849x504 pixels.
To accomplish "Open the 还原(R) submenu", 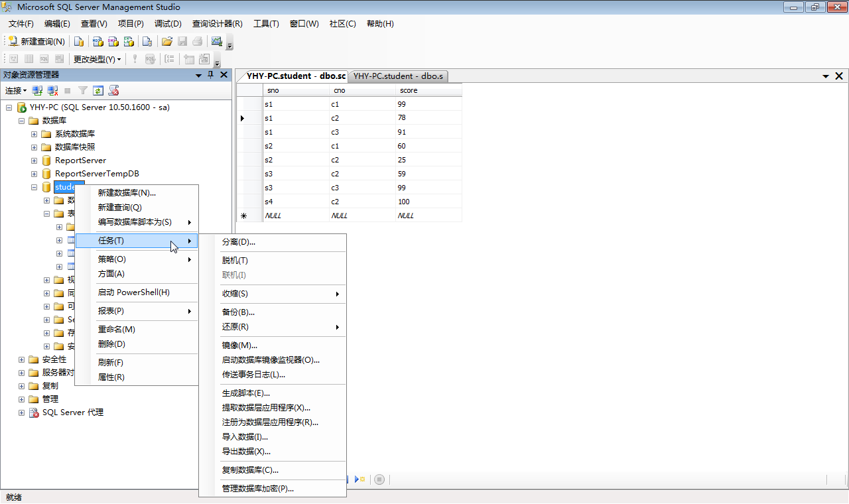I will point(273,327).
